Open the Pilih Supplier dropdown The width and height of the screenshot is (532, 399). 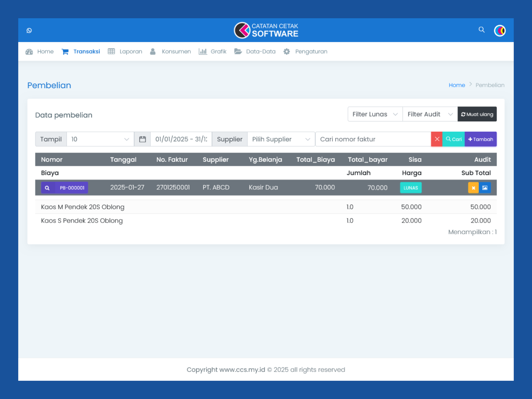tap(281, 139)
